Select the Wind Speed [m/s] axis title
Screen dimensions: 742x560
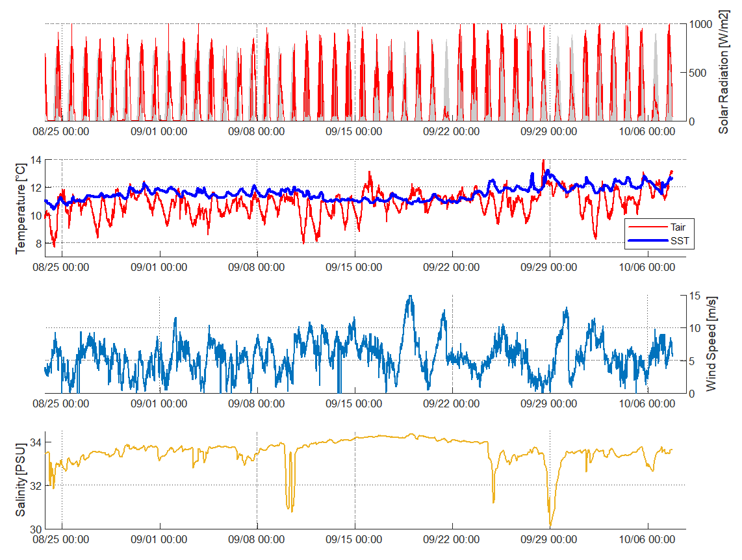711,344
